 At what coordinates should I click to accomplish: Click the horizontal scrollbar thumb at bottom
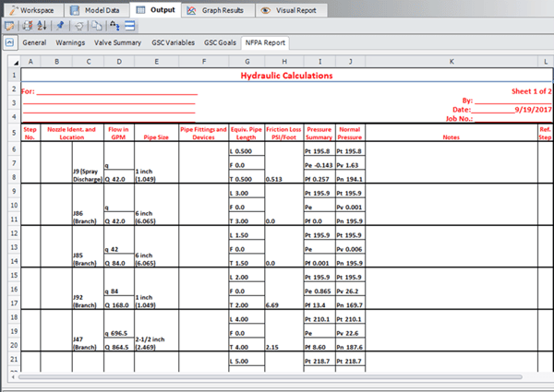271,377
